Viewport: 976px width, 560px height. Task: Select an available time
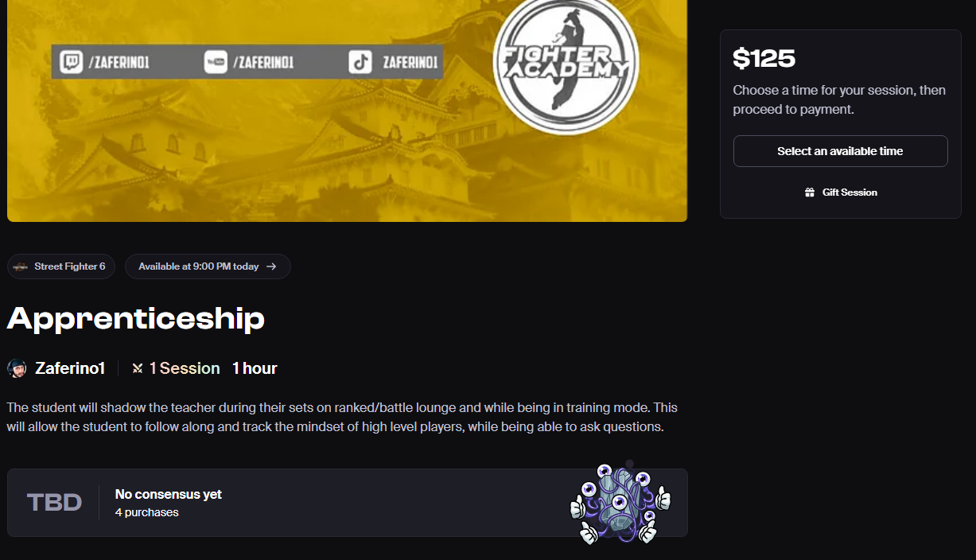(x=840, y=151)
